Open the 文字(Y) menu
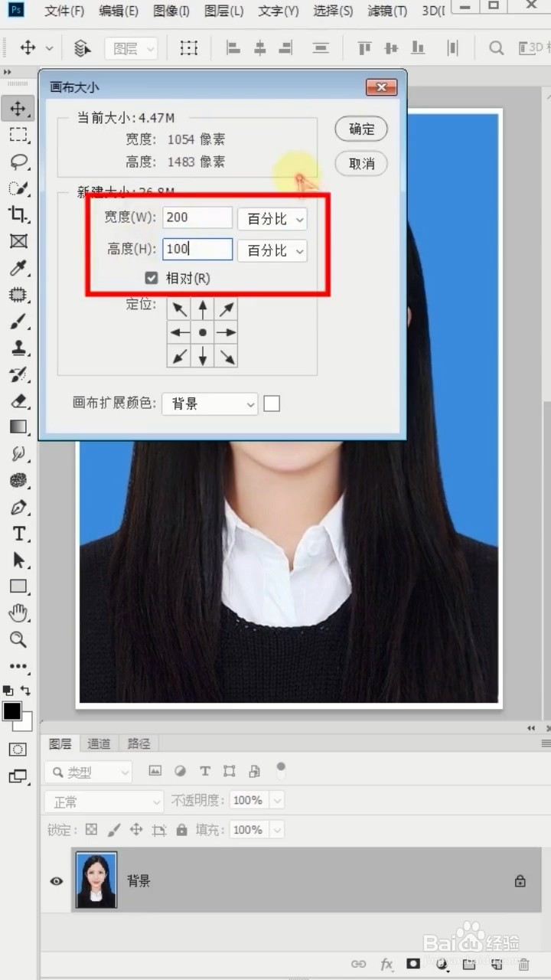Viewport: 551px width, 980px height. (279, 11)
